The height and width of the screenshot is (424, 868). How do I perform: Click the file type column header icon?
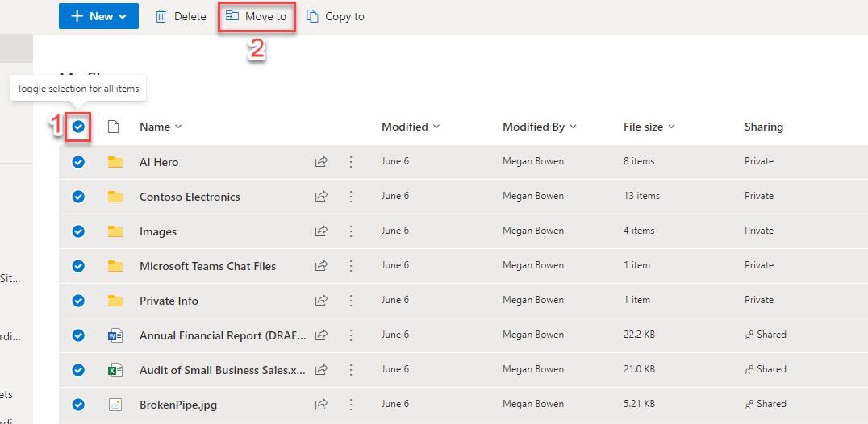(113, 127)
